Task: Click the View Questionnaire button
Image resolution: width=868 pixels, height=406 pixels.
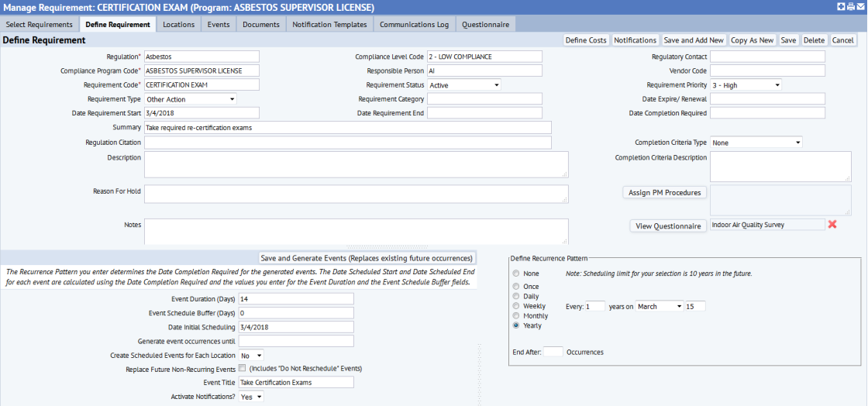Action: 667,226
